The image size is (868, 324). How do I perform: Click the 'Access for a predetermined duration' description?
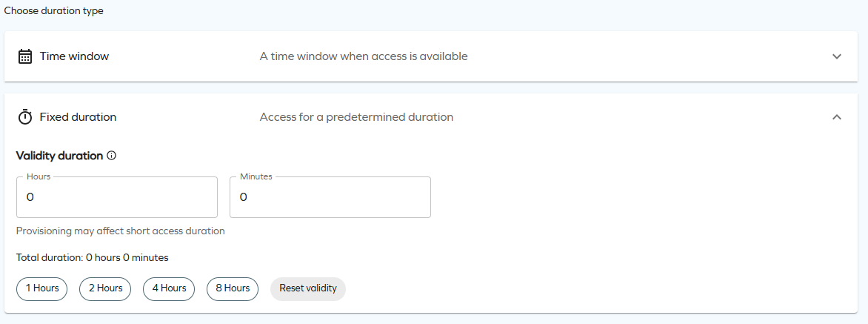click(356, 117)
